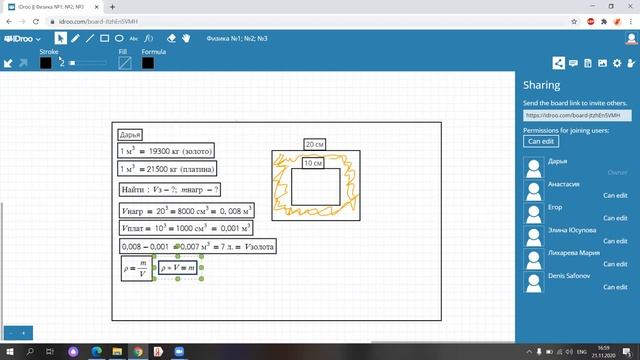Screen dimensions: 640x360
Task: Change Лихарева Мария's Can edit permission
Action: point(615,264)
